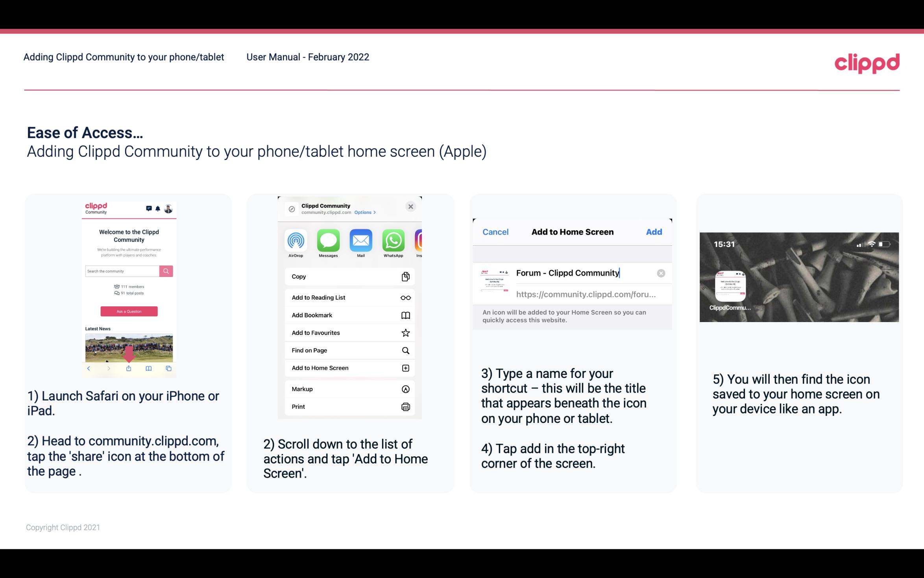924x578 pixels.
Task: Select the Print action expander
Action: click(405, 406)
